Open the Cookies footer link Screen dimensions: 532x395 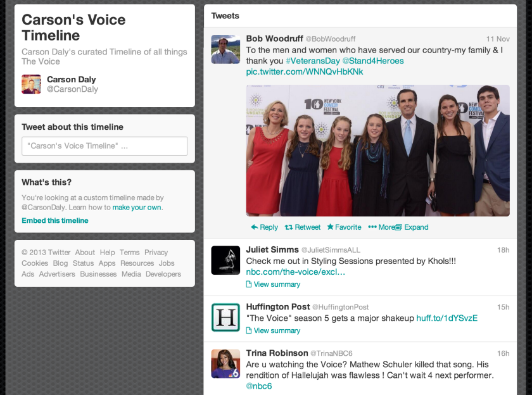[35, 263]
